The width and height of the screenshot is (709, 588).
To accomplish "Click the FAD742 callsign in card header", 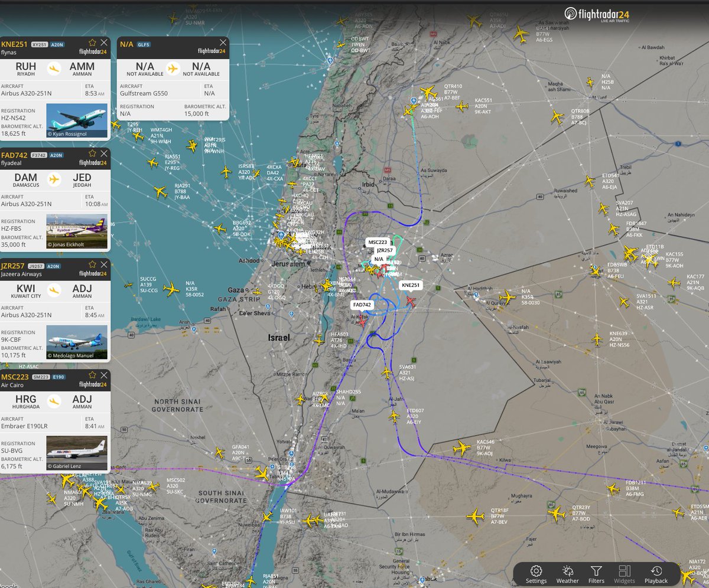I will point(14,155).
